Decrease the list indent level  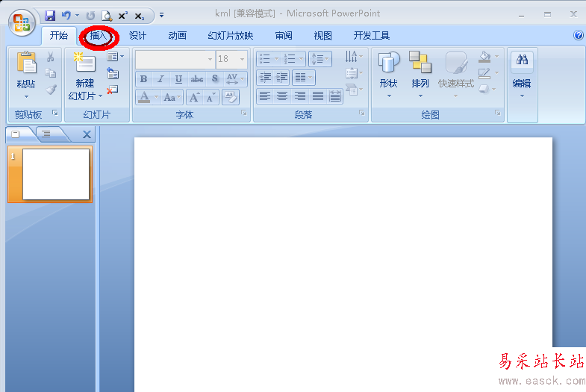[x=265, y=78]
